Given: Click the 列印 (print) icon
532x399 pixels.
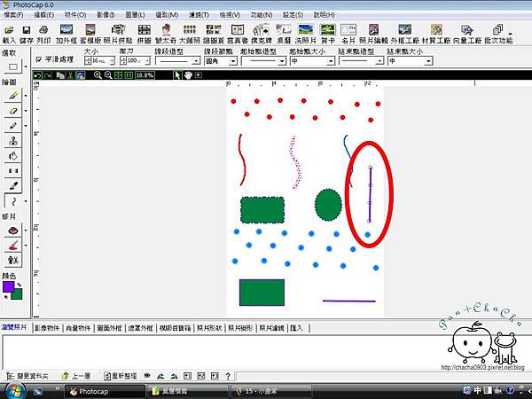Looking at the screenshot, I should (x=43, y=30).
